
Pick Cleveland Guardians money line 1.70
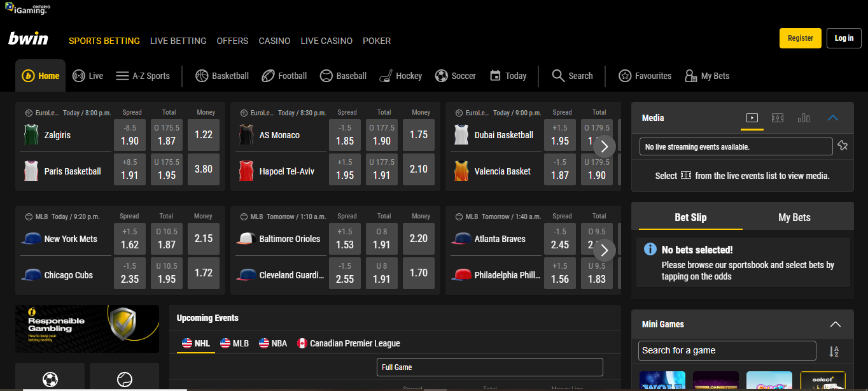pos(419,273)
